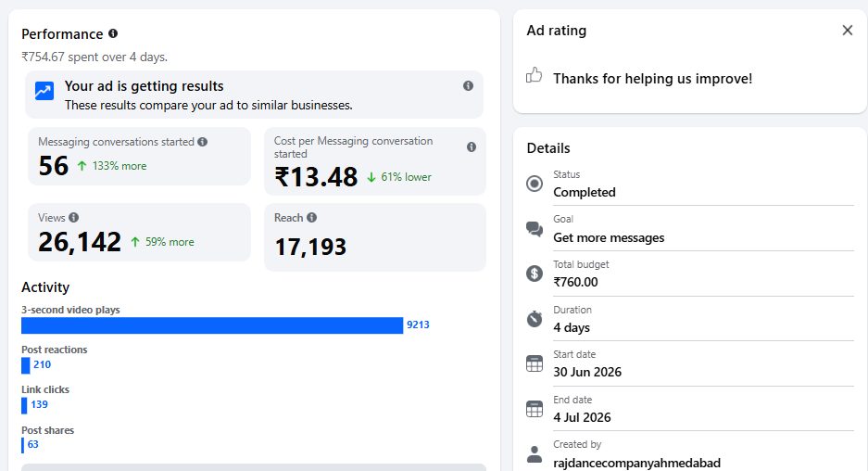Click the Total budget dollar icon
The height and width of the screenshot is (471, 868).
tap(535, 274)
